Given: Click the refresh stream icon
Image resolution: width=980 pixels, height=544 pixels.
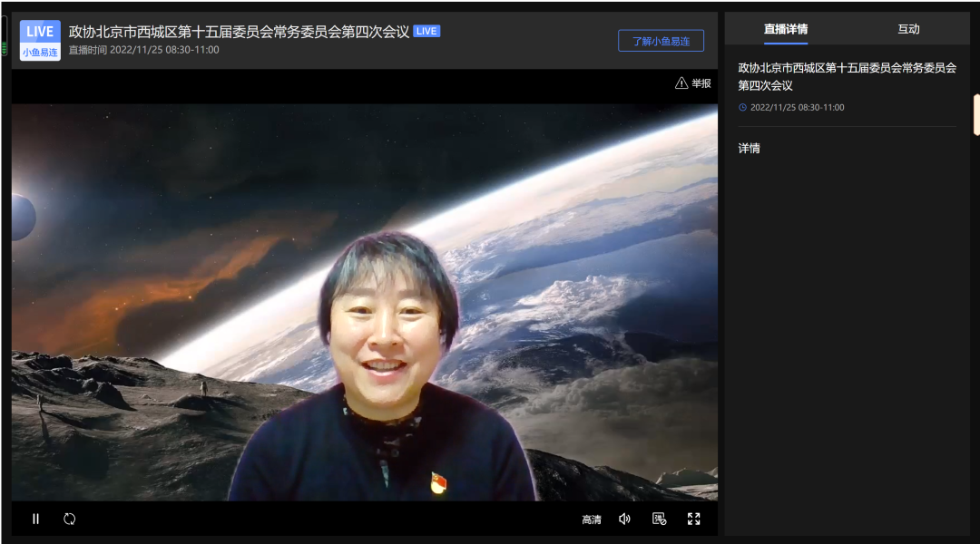Looking at the screenshot, I should [x=70, y=519].
